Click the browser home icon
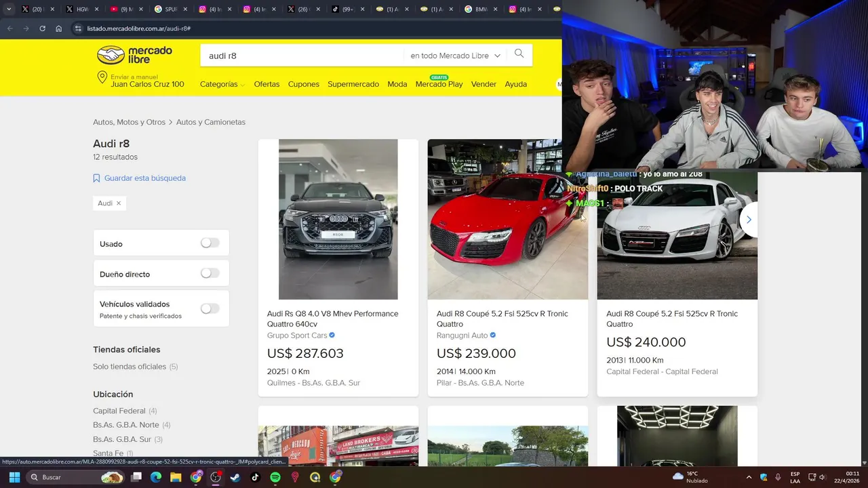868x488 pixels. (x=59, y=28)
